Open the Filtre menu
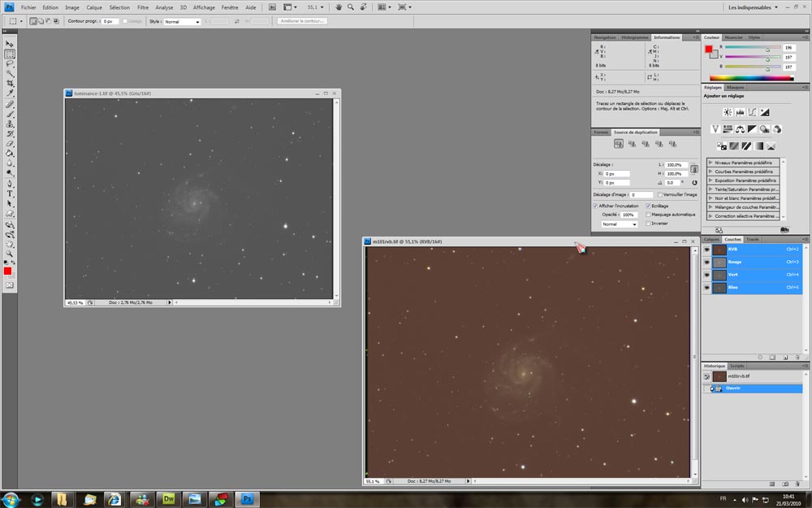Screen dimensions: 812x508 143,7
